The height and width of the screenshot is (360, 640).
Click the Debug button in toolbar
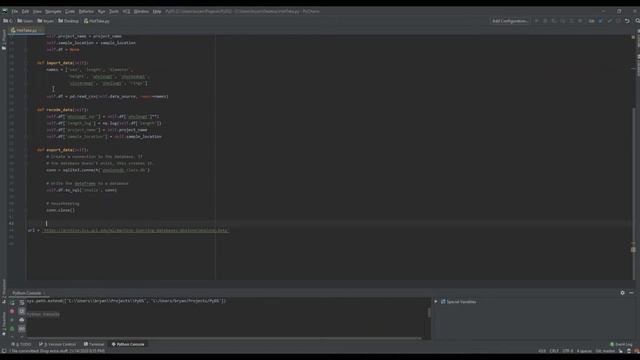pyautogui.click(x=545, y=21)
